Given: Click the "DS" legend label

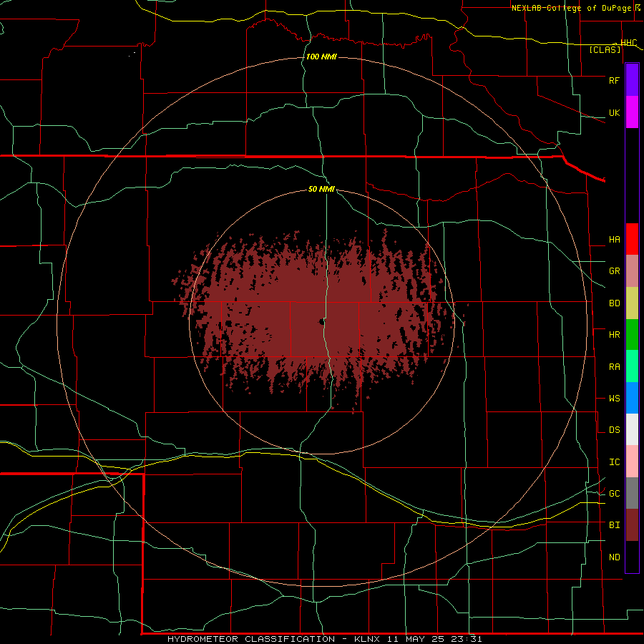Looking at the screenshot, I should [614, 429].
